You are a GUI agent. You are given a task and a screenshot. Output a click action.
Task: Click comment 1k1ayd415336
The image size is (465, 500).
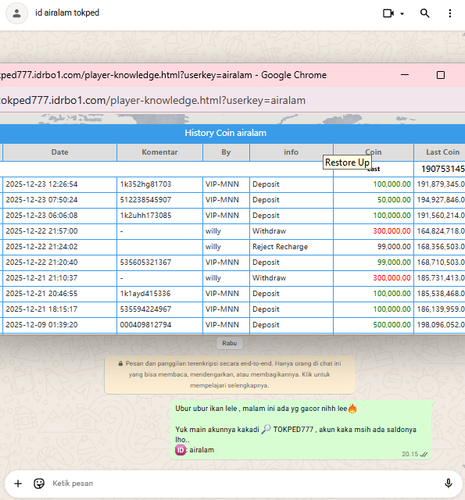145,294
